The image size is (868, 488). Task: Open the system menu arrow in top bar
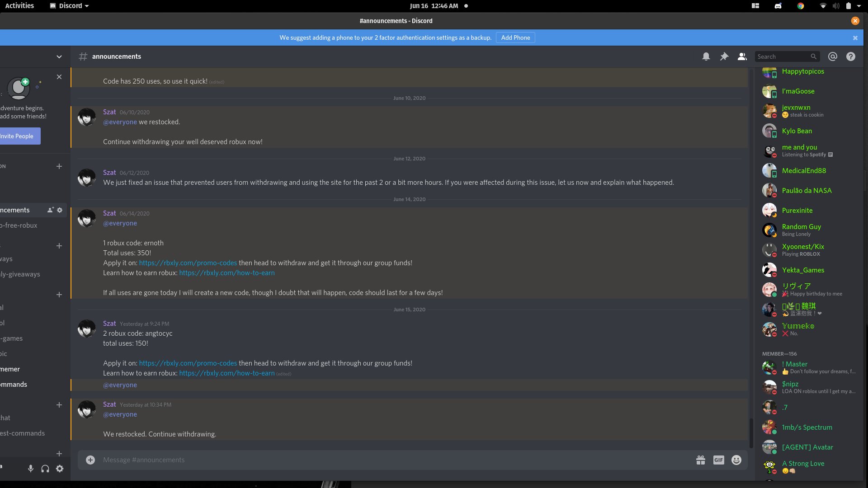tap(859, 6)
